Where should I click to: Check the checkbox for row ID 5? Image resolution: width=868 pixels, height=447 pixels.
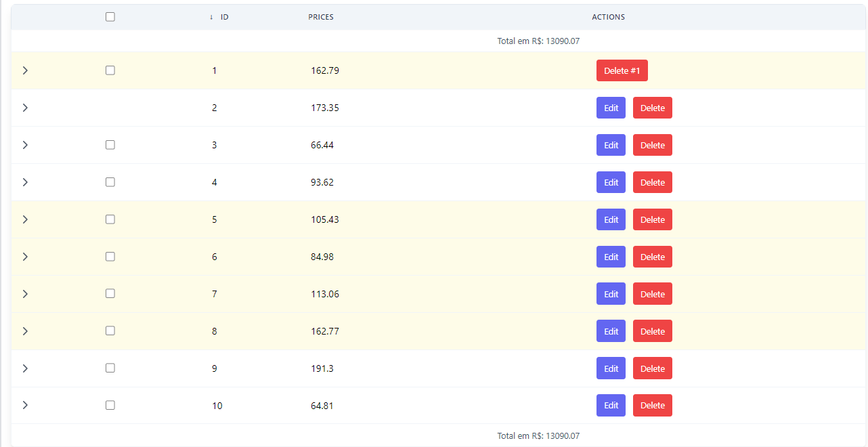pyautogui.click(x=110, y=219)
